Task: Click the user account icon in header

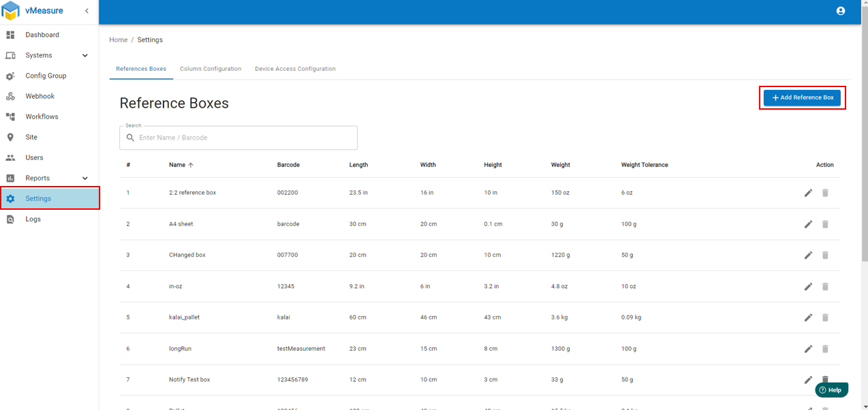Action: 840,11
